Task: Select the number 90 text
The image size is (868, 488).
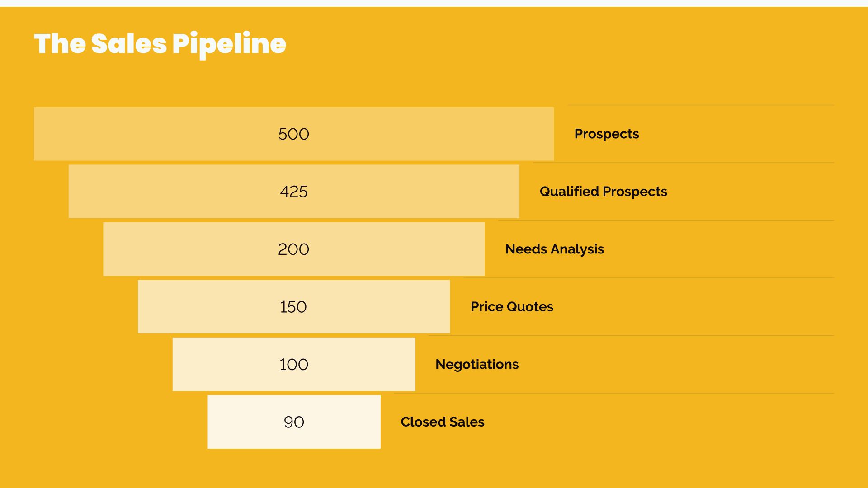Action: pyautogui.click(x=294, y=422)
